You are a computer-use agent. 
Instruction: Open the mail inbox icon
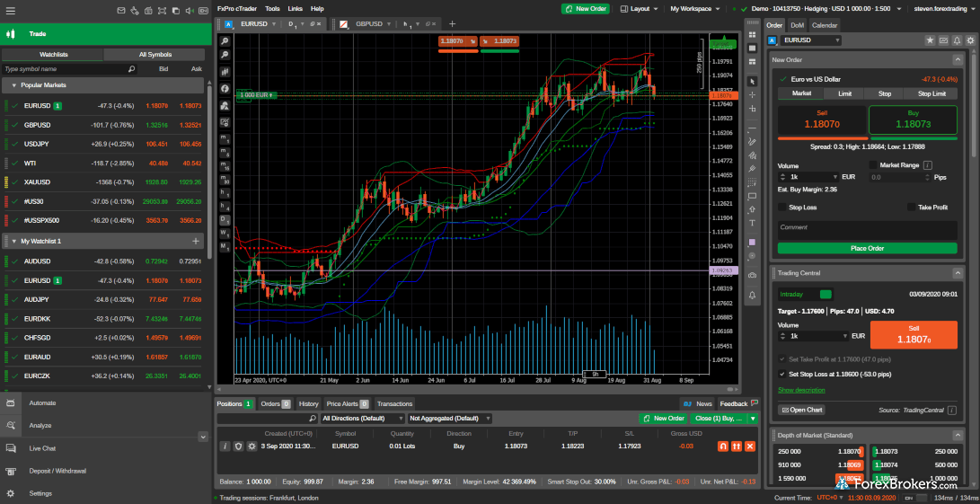click(120, 11)
